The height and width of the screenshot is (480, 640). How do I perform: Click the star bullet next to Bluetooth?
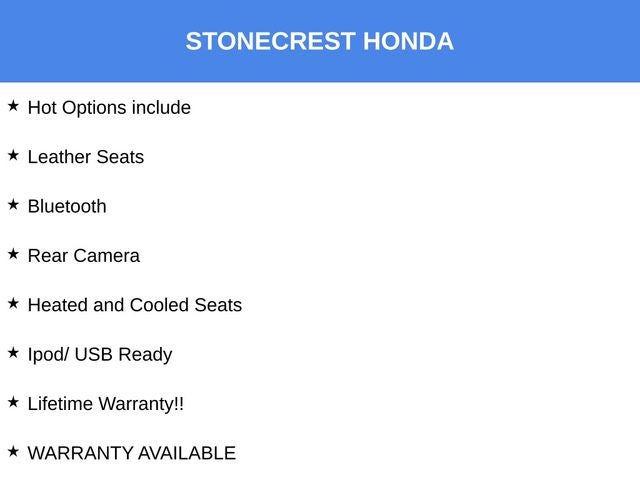click(13, 204)
